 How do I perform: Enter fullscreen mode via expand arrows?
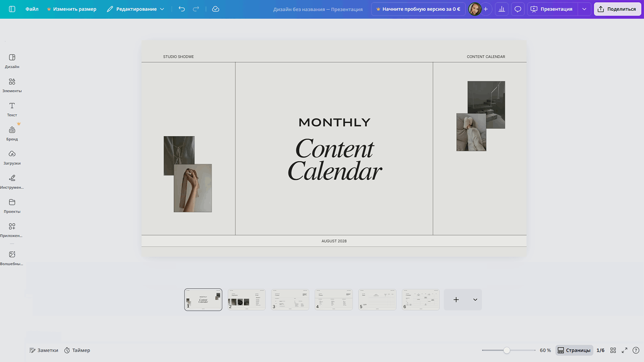coord(624,350)
